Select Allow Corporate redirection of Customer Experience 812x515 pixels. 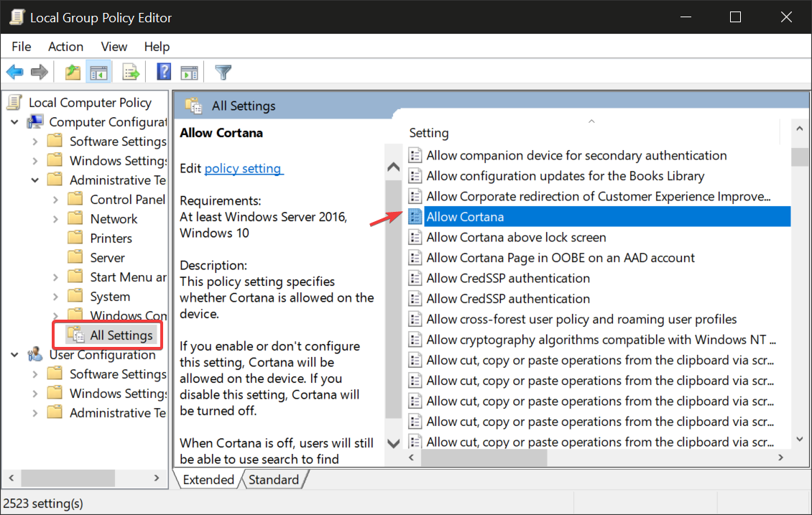coord(598,196)
